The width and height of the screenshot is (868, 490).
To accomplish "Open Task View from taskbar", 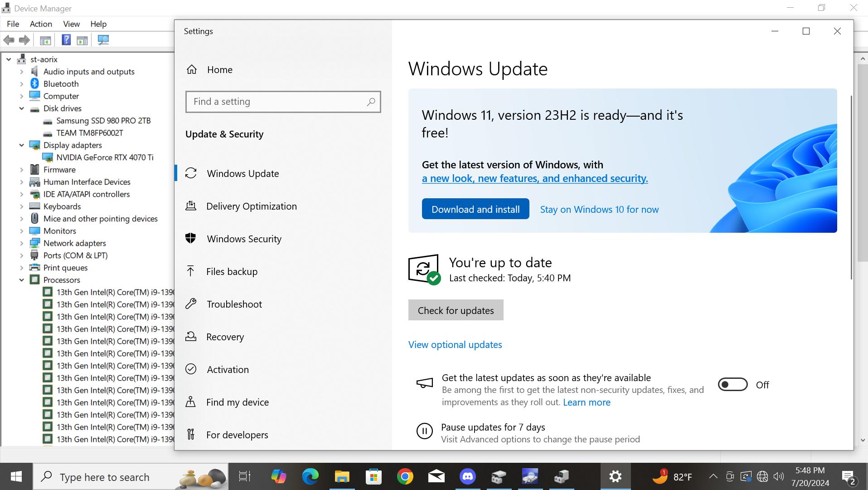I will (245, 477).
